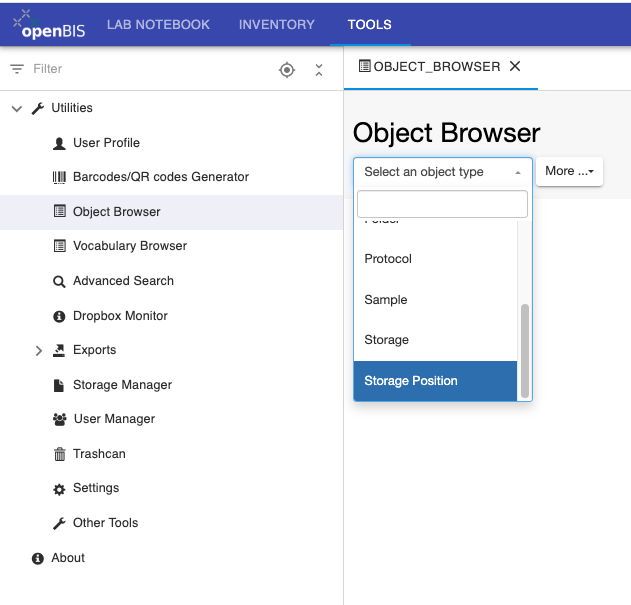Click the OBJECT_BROWSER tab icon
Screen dimensions: 631x605
(x=365, y=66)
